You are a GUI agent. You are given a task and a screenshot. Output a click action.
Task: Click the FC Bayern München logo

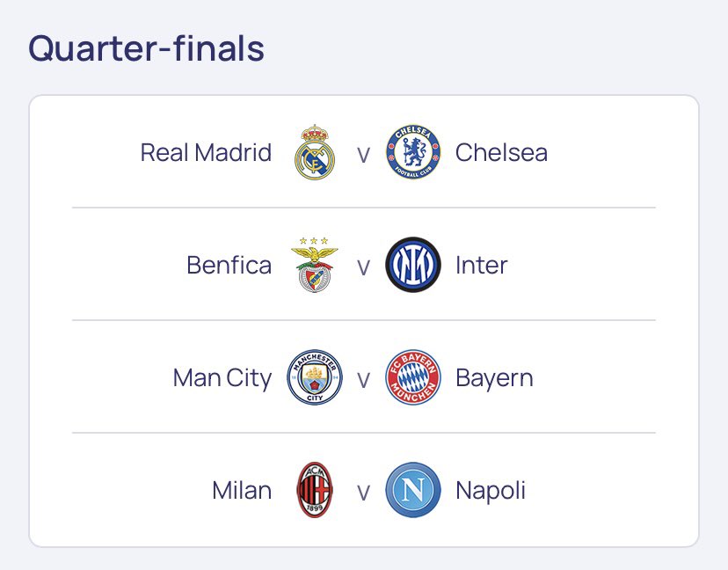pos(413,377)
